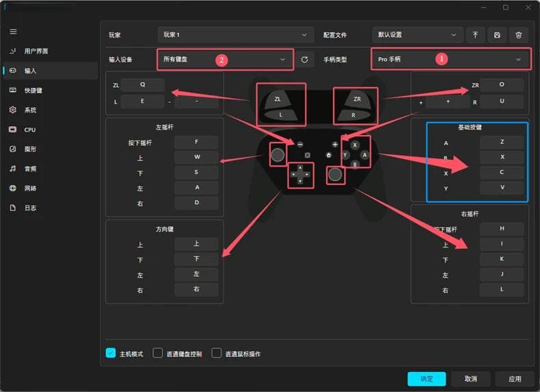Screen dimensions: 540x392
Task: Click the D-pad on controller image
Action: tap(300, 175)
